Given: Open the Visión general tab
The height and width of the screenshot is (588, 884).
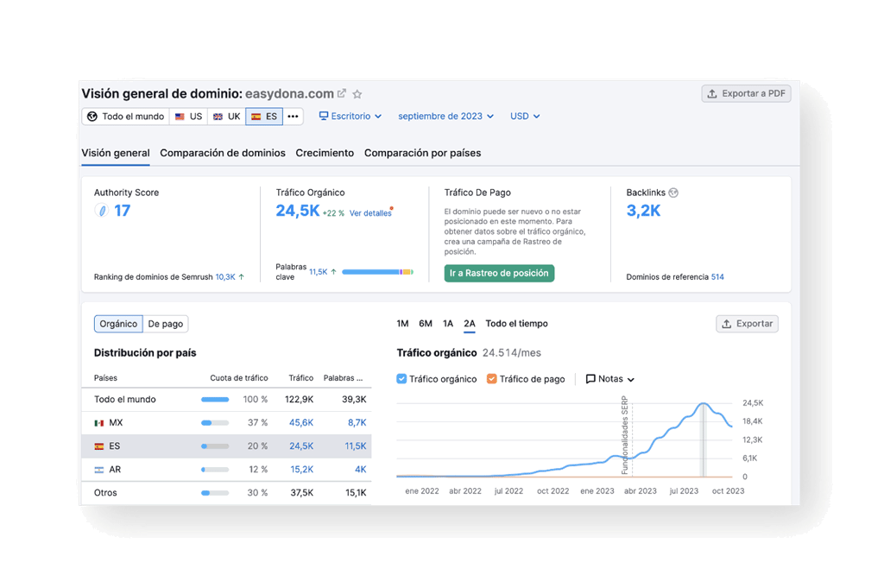Looking at the screenshot, I should [x=116, y=153].
